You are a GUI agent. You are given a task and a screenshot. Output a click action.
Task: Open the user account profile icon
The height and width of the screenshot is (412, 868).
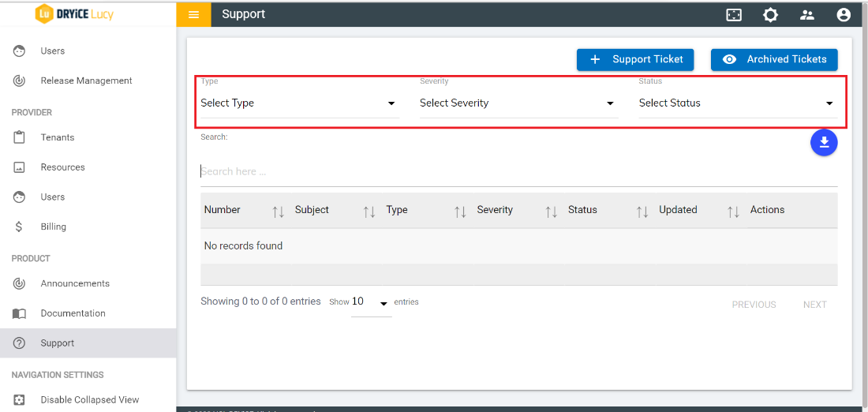[844, 14]
